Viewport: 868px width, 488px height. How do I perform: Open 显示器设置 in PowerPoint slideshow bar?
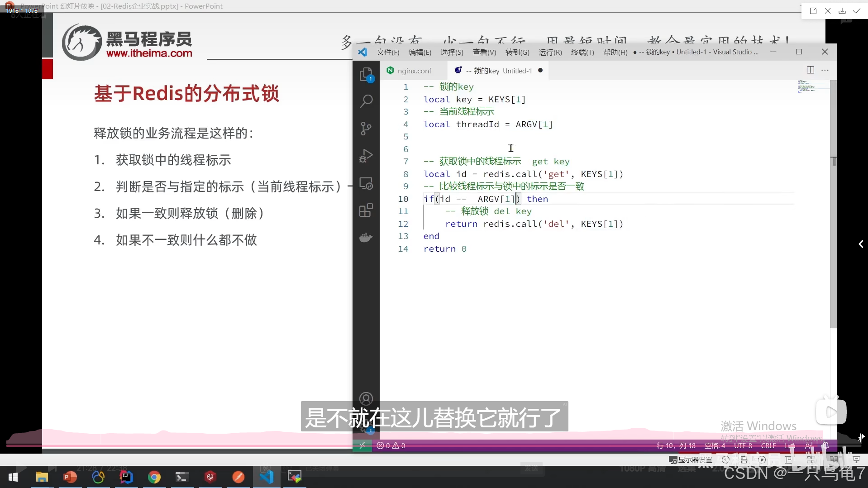691,459
